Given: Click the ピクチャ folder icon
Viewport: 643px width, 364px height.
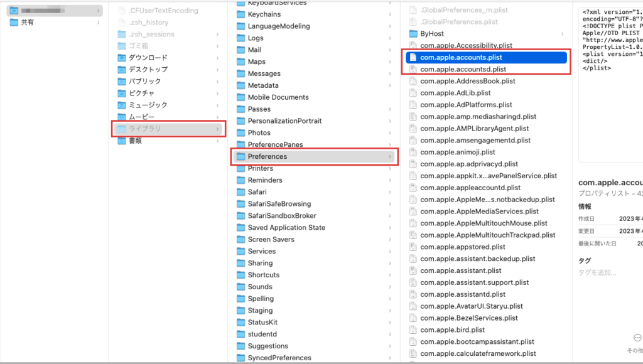Looking at the screenshot, I should pos(122,94).
